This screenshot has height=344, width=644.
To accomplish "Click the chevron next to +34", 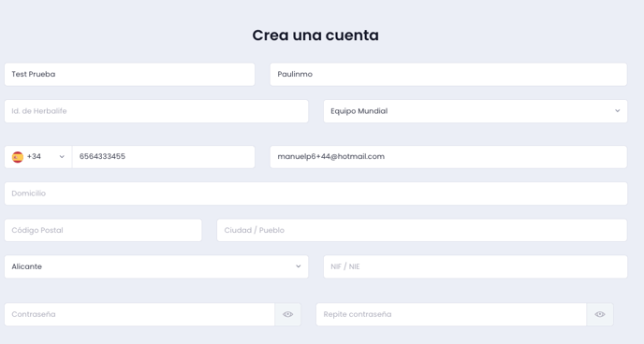I will 62,157.
